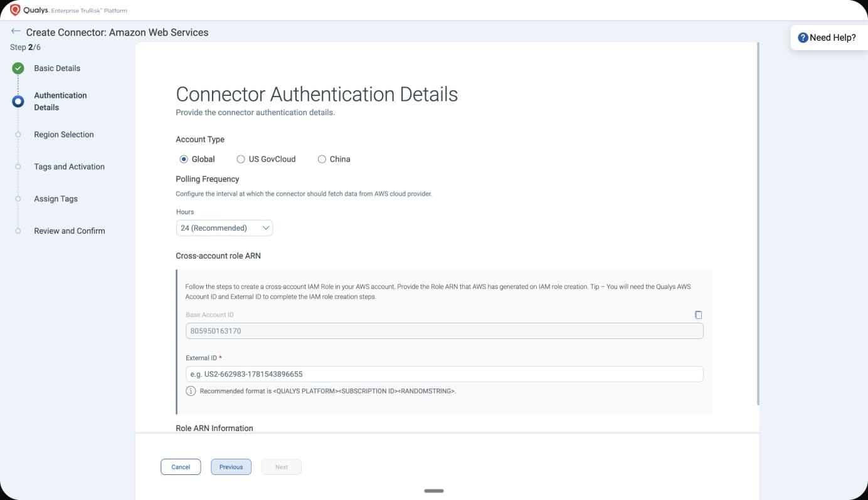Click the Account Type label
Screen dimensions: 868x500
tap(200, 139)
